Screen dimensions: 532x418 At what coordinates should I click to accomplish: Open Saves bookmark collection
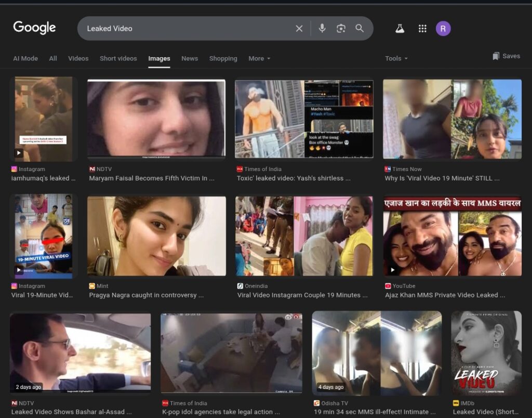click(x=506, y=56)
